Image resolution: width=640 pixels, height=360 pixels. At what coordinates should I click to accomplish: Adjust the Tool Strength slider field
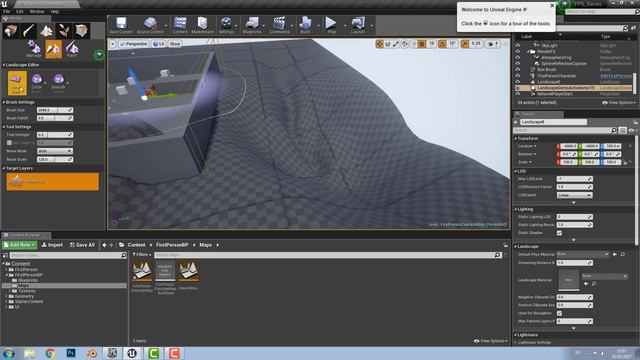point(55,135)
